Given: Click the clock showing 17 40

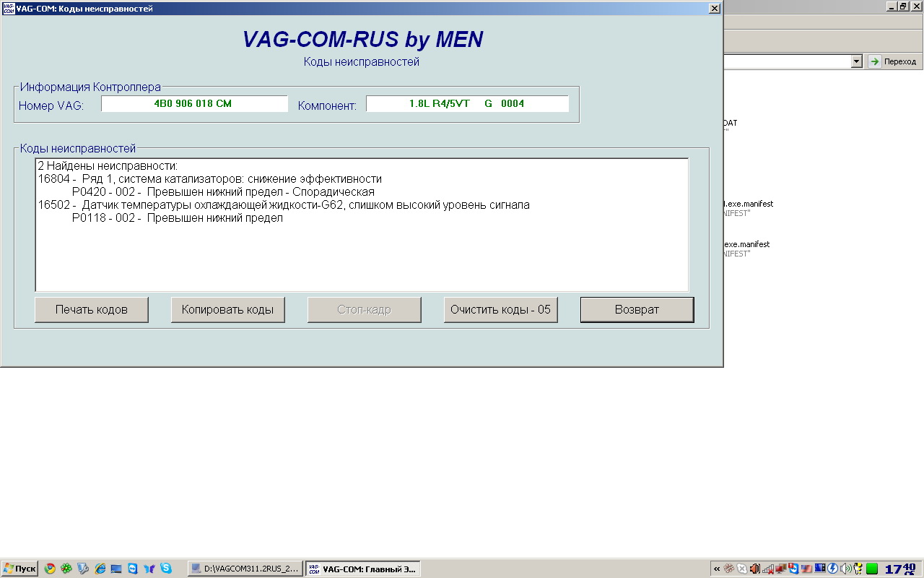Looking at the screenshot, I should (x=900, y=569).
